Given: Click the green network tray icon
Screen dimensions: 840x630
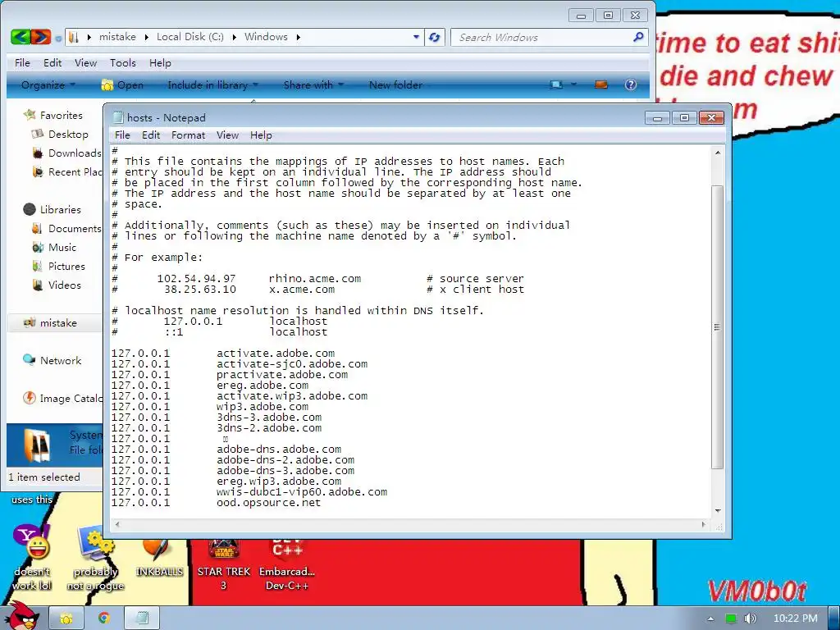Looking at the screenshot, I should (731, 619).
